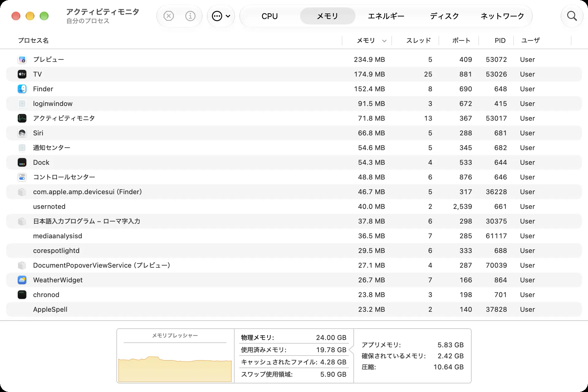The height and width of the screenshot is (392, 588).
Task: Click the コントロールセンター process icon
Action: [x=22, y=177]
